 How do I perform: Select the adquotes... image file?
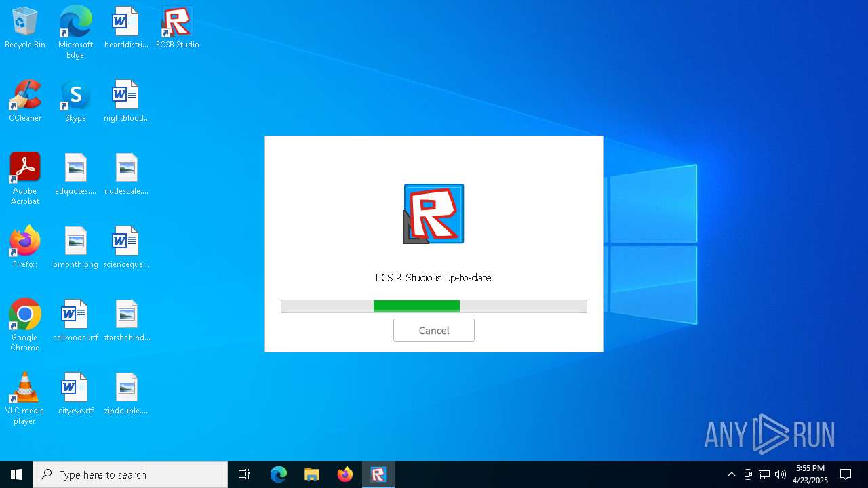click(x=75, y=175)
